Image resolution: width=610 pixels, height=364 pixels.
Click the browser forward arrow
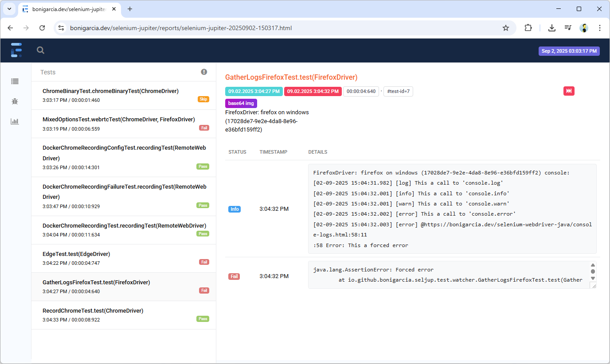[x=26, y=28]
